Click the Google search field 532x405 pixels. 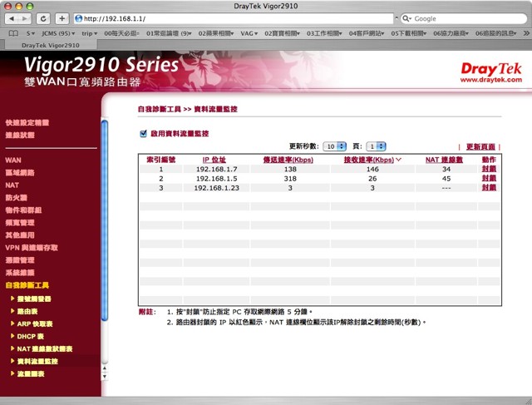464,18
